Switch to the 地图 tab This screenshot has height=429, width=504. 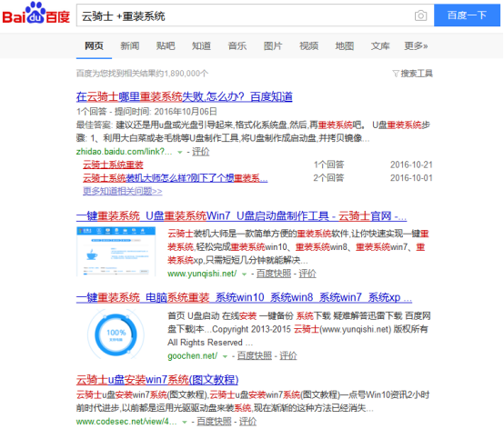click(x=345, y=46)
